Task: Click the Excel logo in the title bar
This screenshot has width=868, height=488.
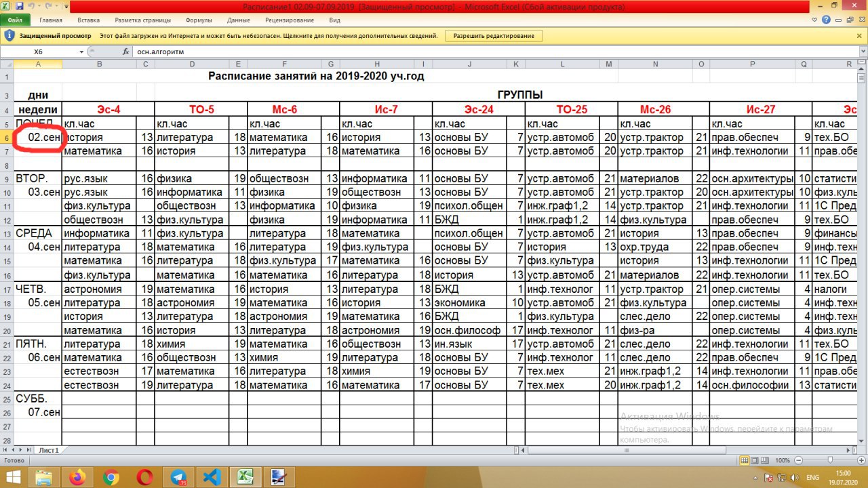Action: [x=6, y=6]
